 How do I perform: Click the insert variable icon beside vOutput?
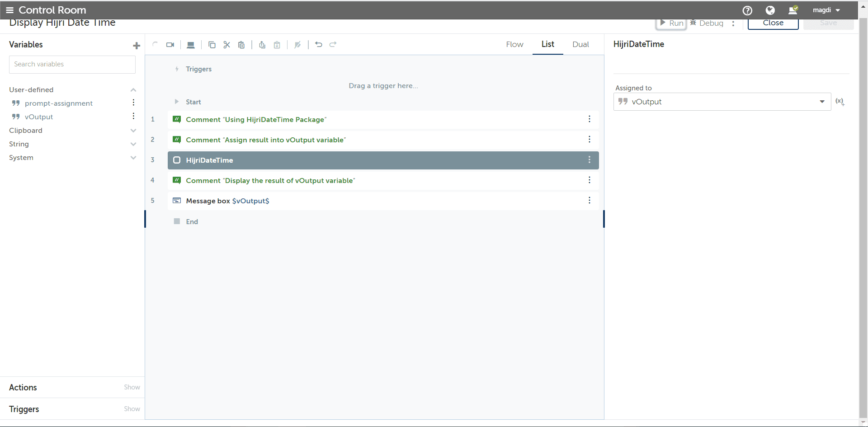tap(840, 102)
